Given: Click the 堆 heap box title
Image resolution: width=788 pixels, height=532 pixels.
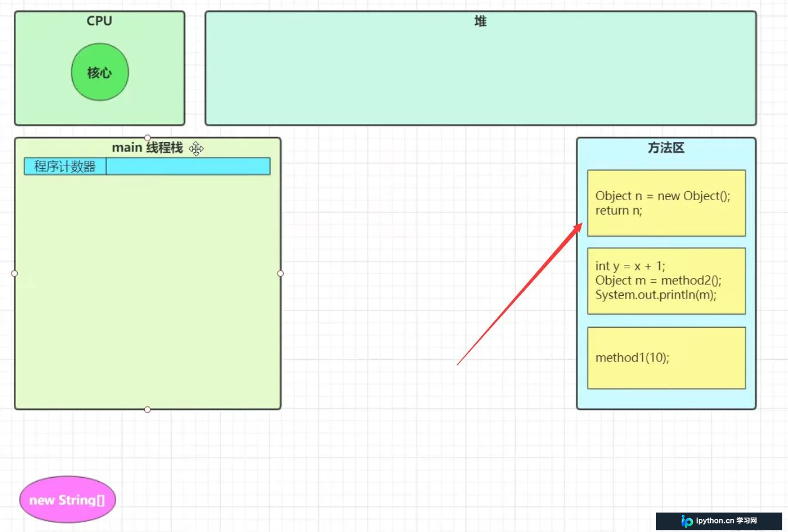Looking at the screenshot, I should point(481,21).
